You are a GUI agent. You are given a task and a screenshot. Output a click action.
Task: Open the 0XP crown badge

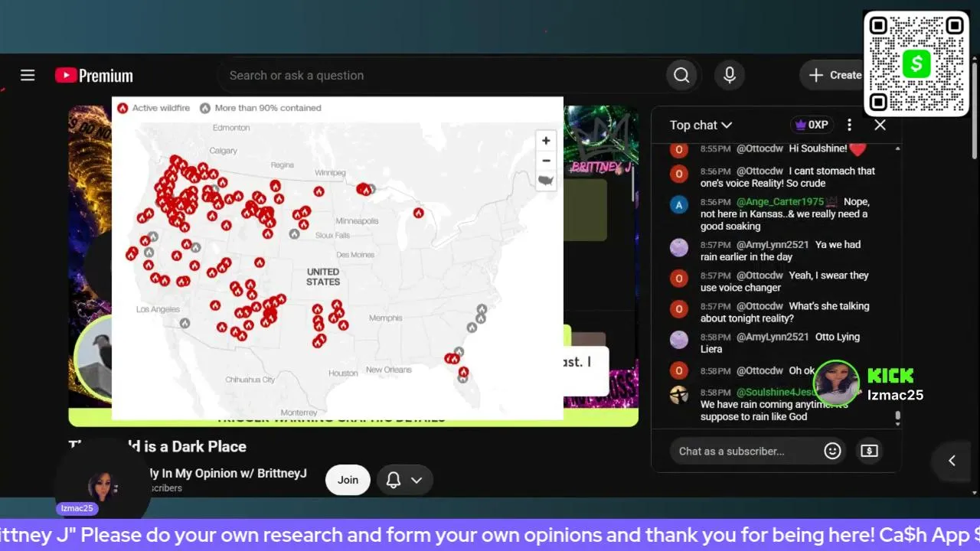(x=812, y=125)
